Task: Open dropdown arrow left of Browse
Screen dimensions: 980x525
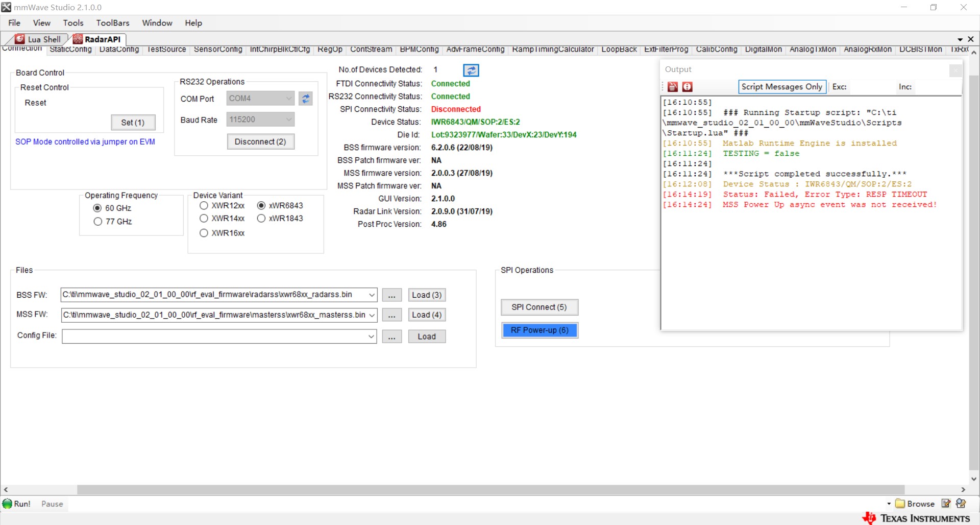Action: coord(889,504)
